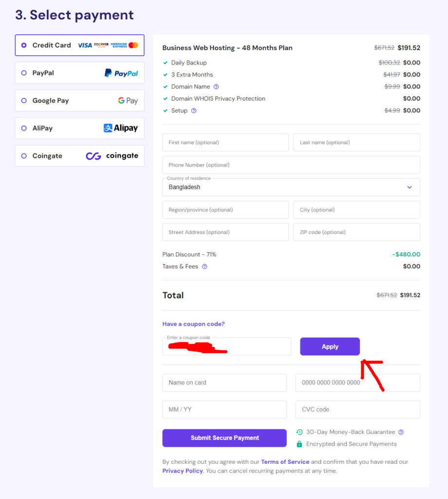Image resolution: width=448 pixels, height=499 pixels.
Task: Focus the Phone Number field
Action: (291, 165)
